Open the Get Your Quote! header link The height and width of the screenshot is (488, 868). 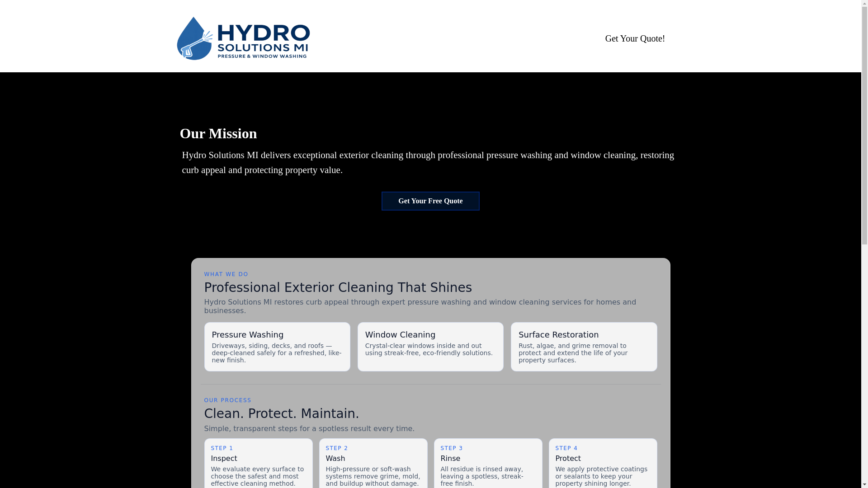click(x=635, y=38)
